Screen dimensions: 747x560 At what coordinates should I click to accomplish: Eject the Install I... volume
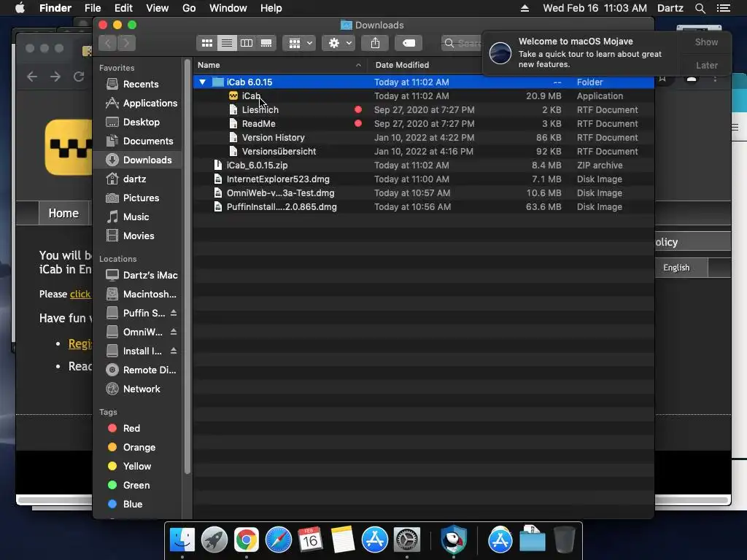click(174, 351)
